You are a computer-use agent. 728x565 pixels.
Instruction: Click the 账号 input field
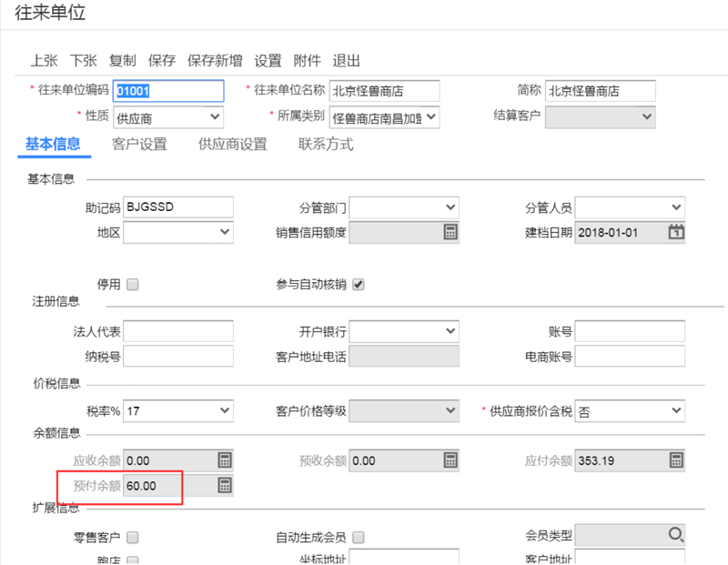630,331
